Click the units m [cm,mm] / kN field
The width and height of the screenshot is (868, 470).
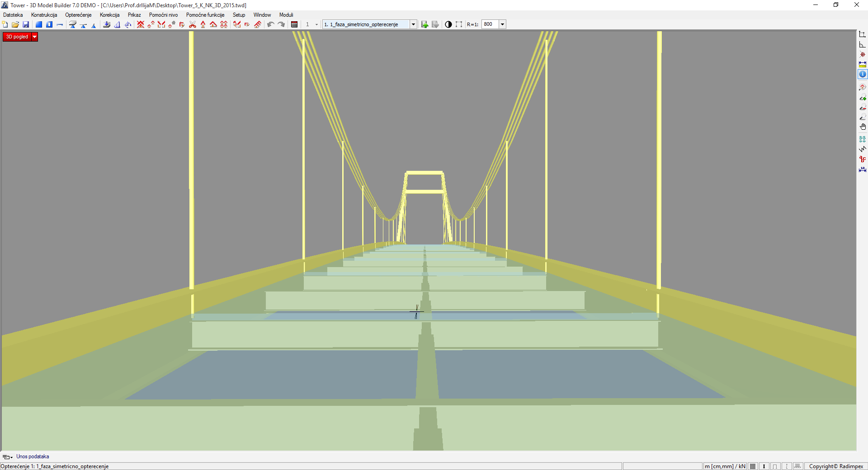click(x=725, y=466)
